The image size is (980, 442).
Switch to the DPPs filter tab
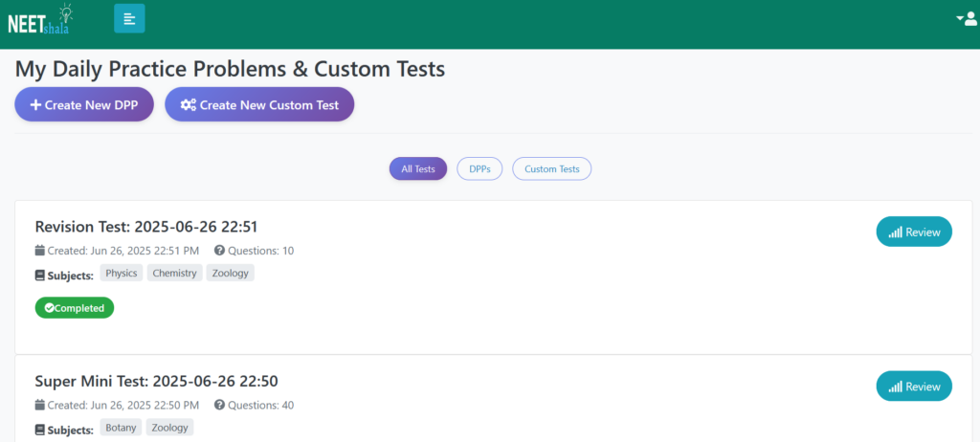(479, 168)
